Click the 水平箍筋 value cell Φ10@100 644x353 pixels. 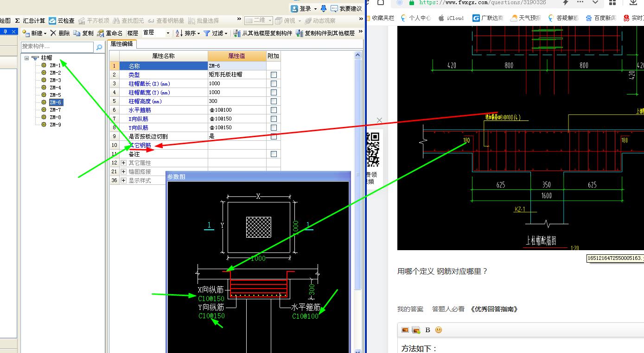click(237, 110)
